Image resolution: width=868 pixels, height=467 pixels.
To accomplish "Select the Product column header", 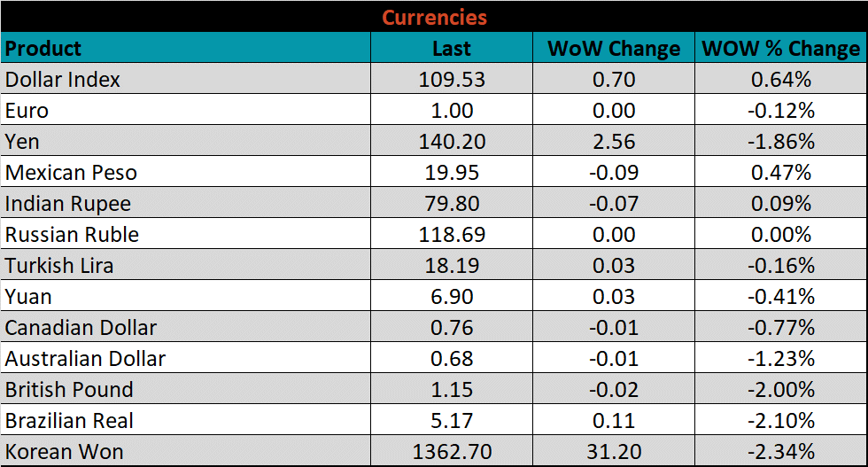I will [x=43, y=48].
